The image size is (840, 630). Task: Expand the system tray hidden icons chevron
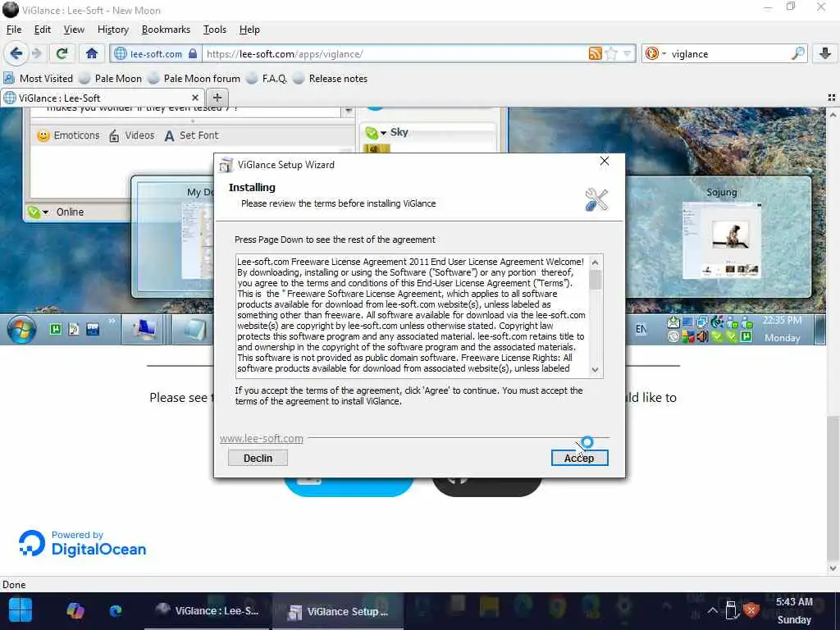tap(713, 610)
